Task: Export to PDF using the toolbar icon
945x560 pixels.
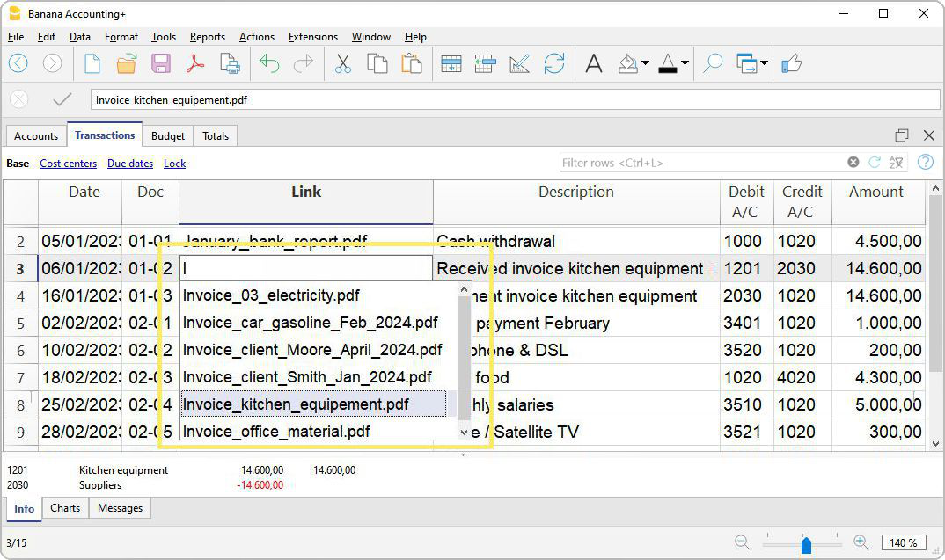Action: click(x=194, y=63)
